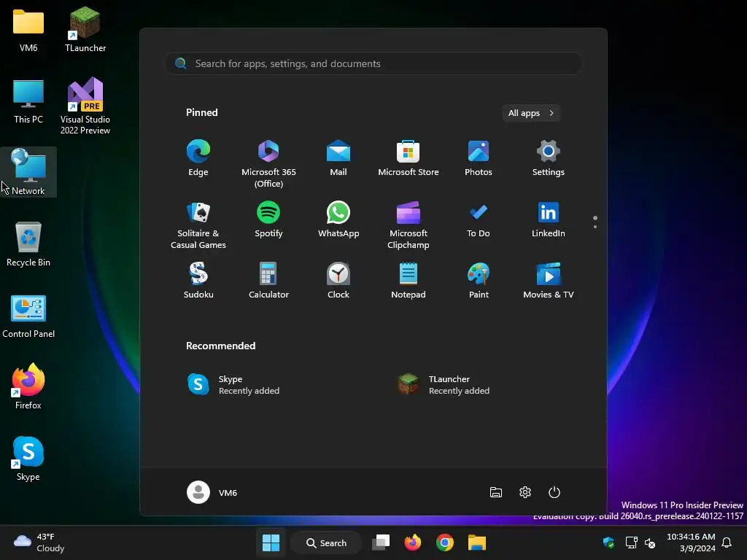Open Edge from pinned apps
747x560 pixels.
(198, 159)
